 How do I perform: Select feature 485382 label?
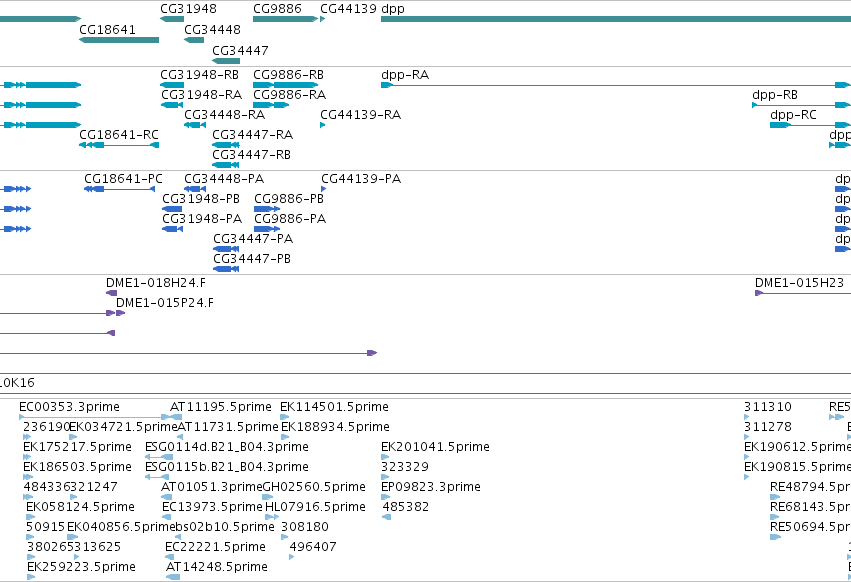pos(406,507)
